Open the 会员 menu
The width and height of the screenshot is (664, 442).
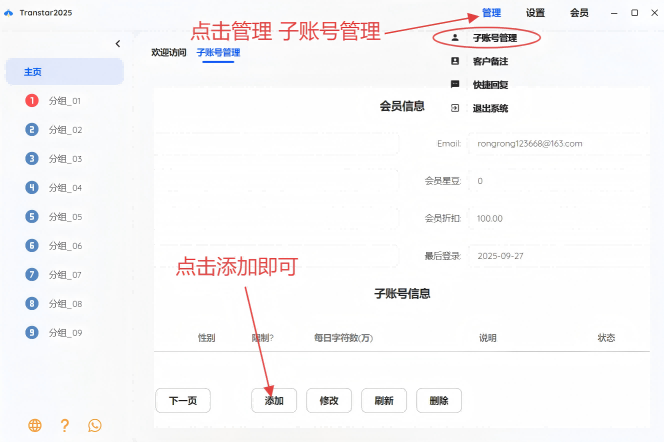click(x=579, y=13)
